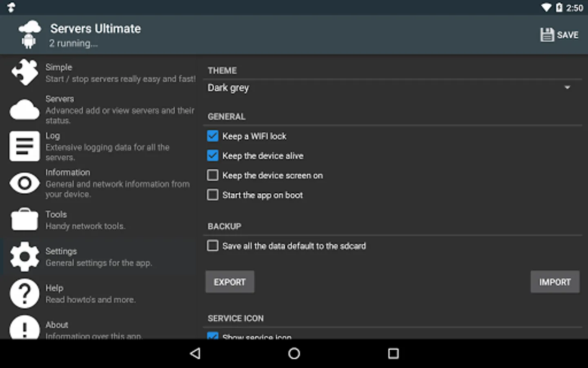
Task: Click the floppy disk save icon
Action: [x=547, y=35]
